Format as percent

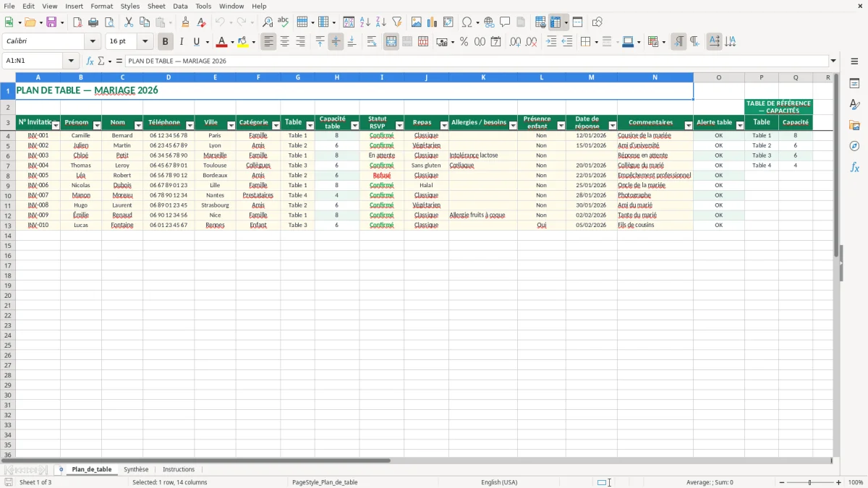coord(464,42)
